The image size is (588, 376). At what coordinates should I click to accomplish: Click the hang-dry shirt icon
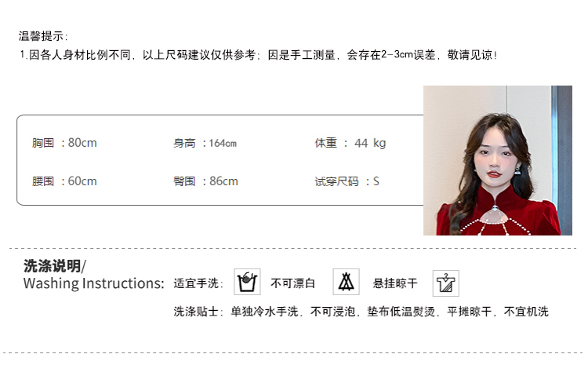click(446, 283)
